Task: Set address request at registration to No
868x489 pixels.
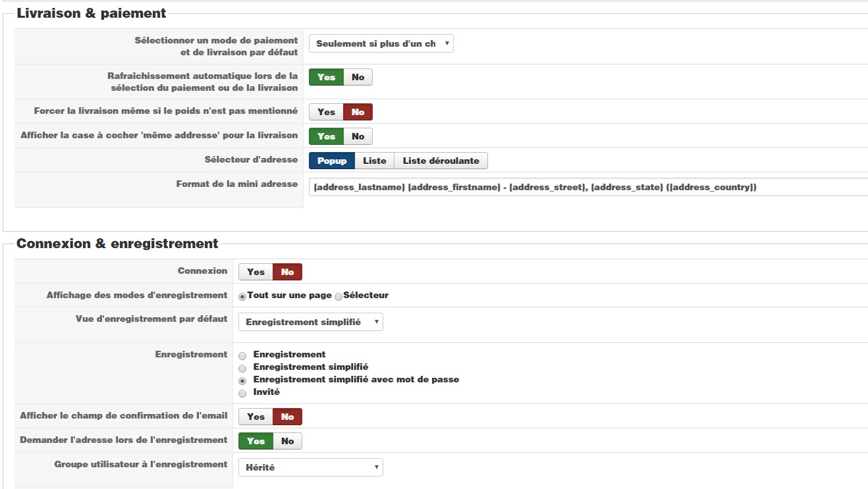Action: (x=287, y=441)
